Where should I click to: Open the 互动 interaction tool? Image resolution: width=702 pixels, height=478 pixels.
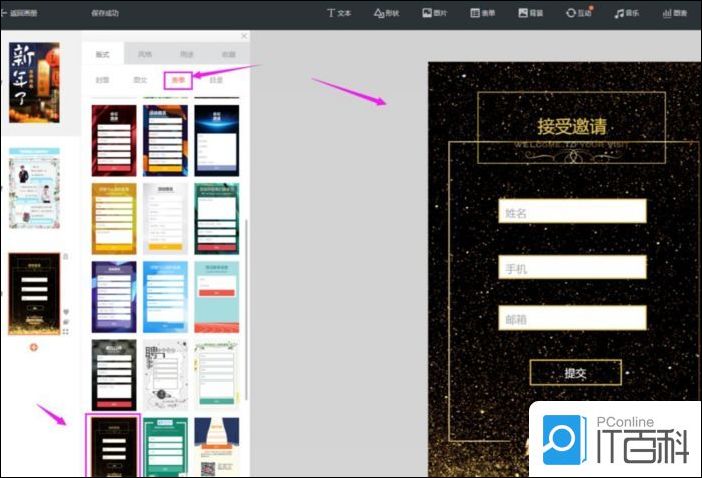point(579,13)
